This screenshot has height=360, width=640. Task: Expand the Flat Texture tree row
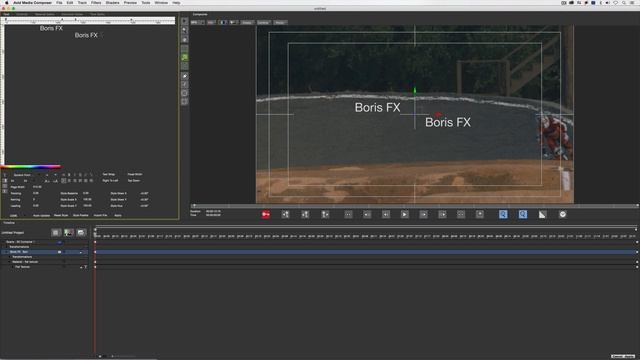(13, 267)
